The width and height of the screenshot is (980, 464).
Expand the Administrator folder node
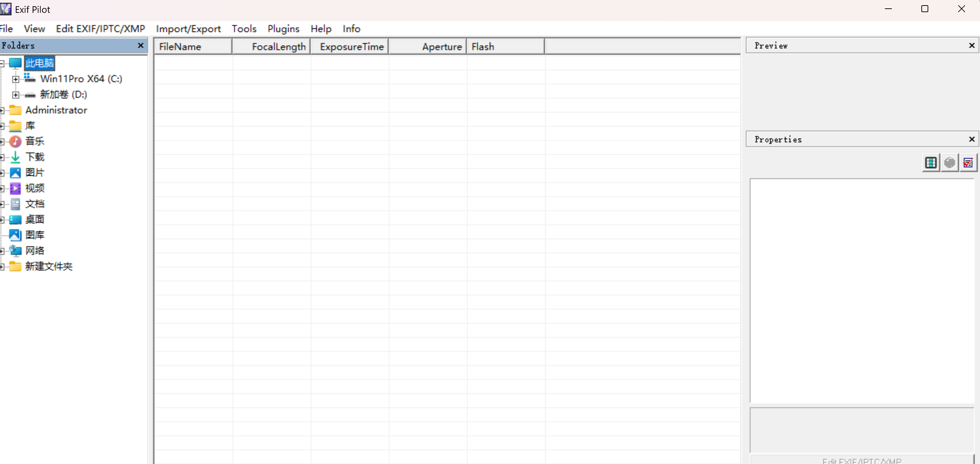(1, 110)
